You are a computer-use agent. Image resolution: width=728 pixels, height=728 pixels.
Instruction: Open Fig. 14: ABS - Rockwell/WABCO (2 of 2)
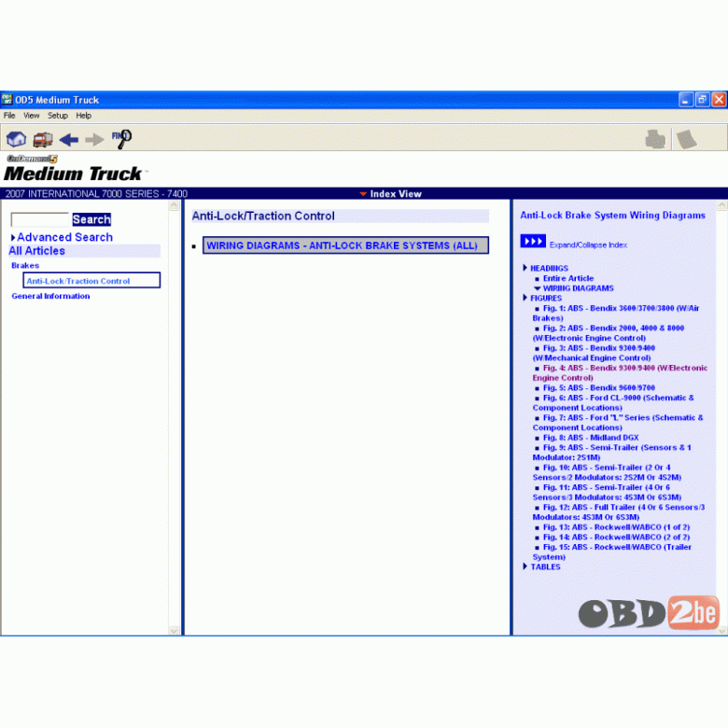[x=616, y=538]
